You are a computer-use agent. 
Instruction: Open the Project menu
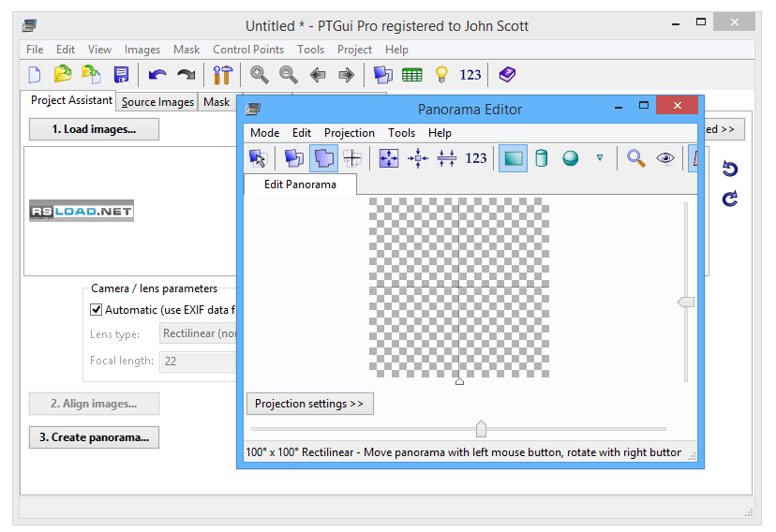coord(354,50)
